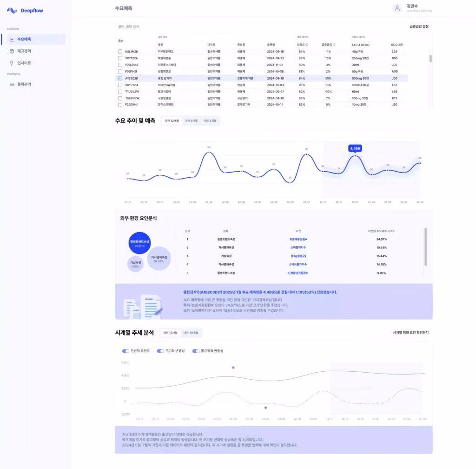Image resolution: width=476 pixels, height=469 pixels.
Task: Click the upper anomaly dot on trend chart
Action: pos(233,368)
